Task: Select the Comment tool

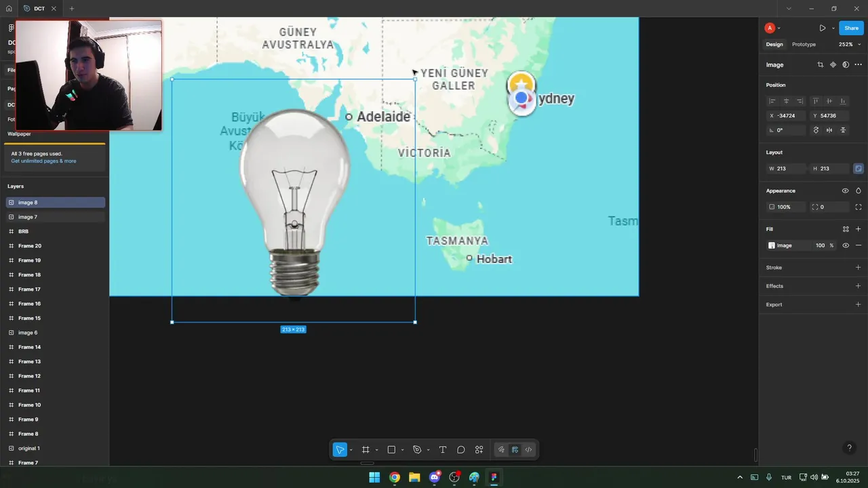Action: point(461,450)
